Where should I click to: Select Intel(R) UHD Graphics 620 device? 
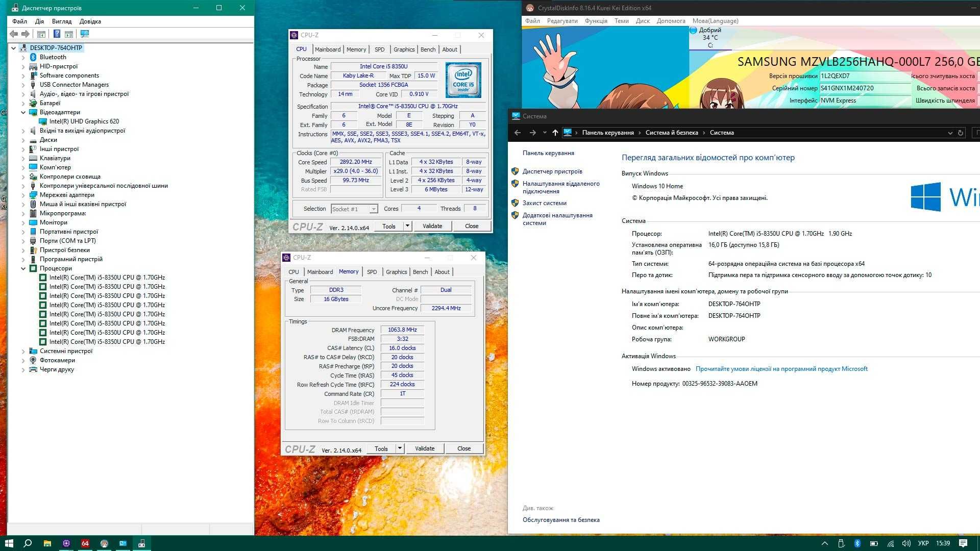click(x=84, y=121)
